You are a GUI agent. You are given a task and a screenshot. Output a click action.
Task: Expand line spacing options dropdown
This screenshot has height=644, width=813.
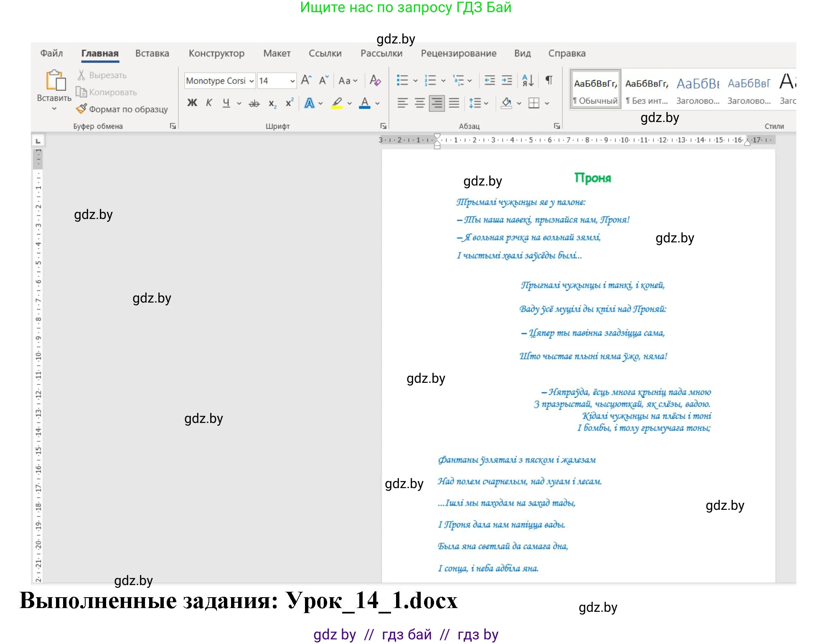coord(486,103)
